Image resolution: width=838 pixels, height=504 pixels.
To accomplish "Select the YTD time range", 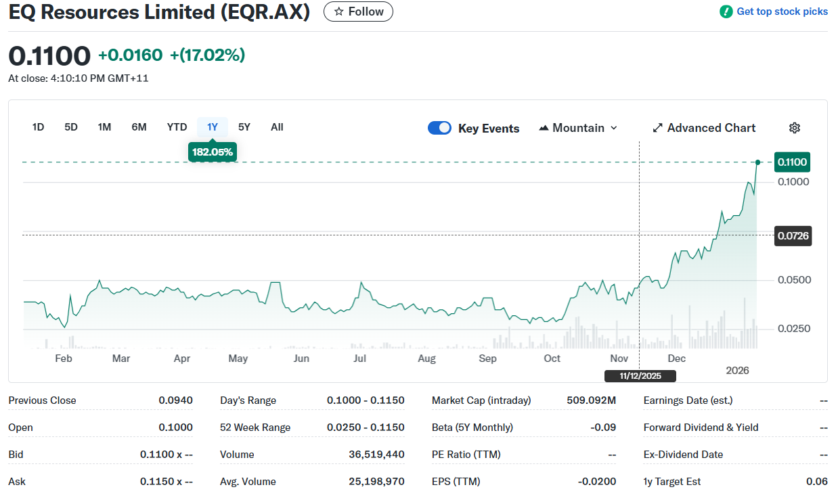I will point(177,127).
